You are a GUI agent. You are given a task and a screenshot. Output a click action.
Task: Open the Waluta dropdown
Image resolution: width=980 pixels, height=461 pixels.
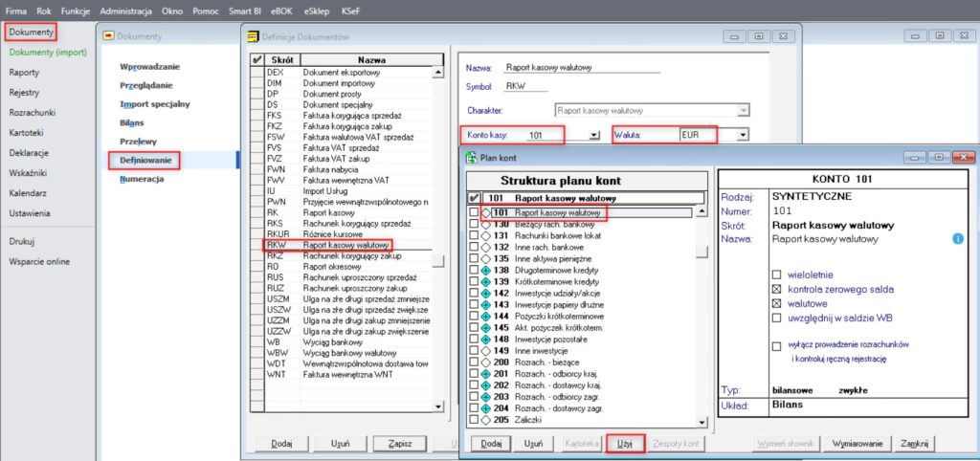[x=743, y=136]
